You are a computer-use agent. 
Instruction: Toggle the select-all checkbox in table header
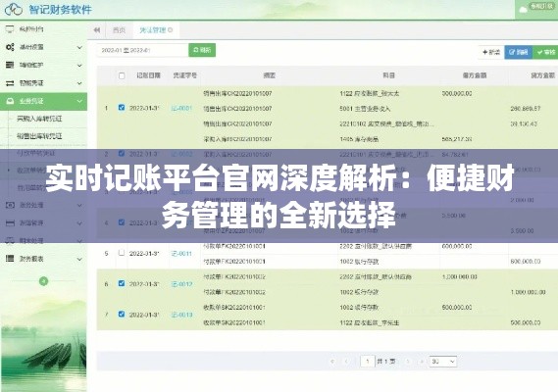tap(122, 75)
